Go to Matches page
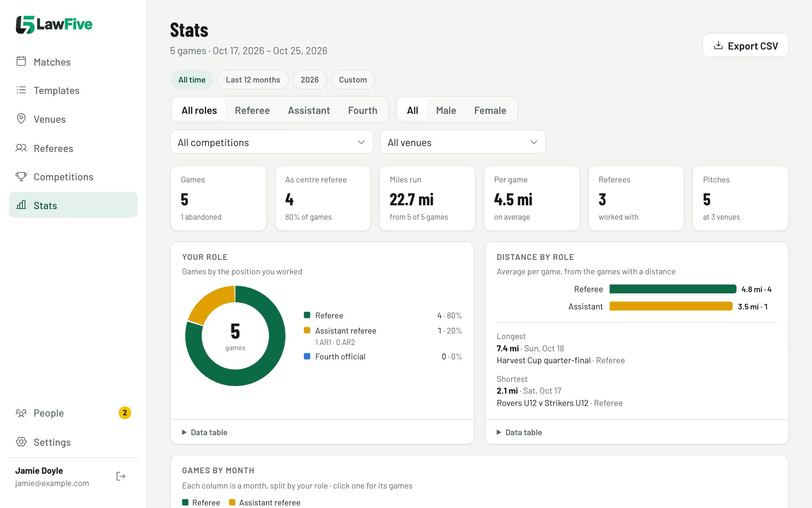The image size is (812, 508). (x=73, y=62)
